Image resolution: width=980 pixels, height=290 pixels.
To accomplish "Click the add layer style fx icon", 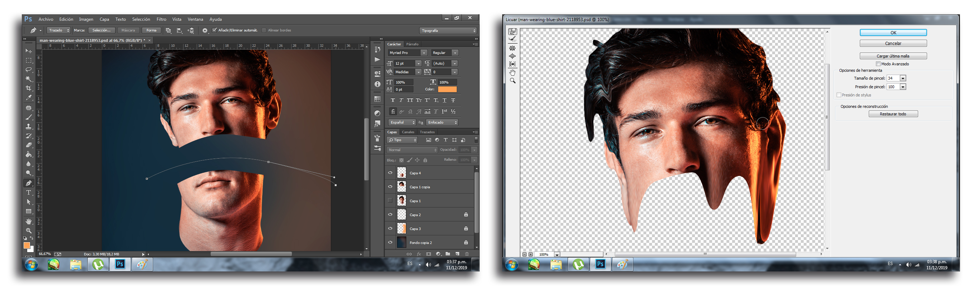I will [x=419, y=254].
